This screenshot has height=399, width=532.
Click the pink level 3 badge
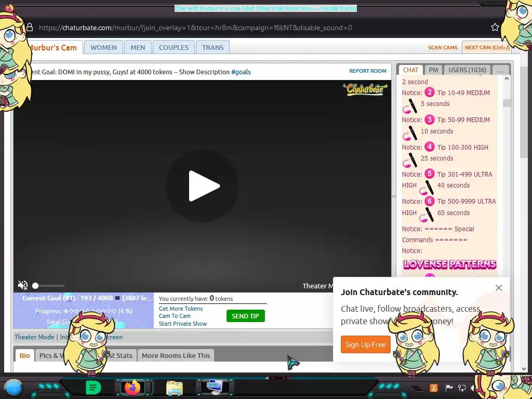click(x=430, y=119)
